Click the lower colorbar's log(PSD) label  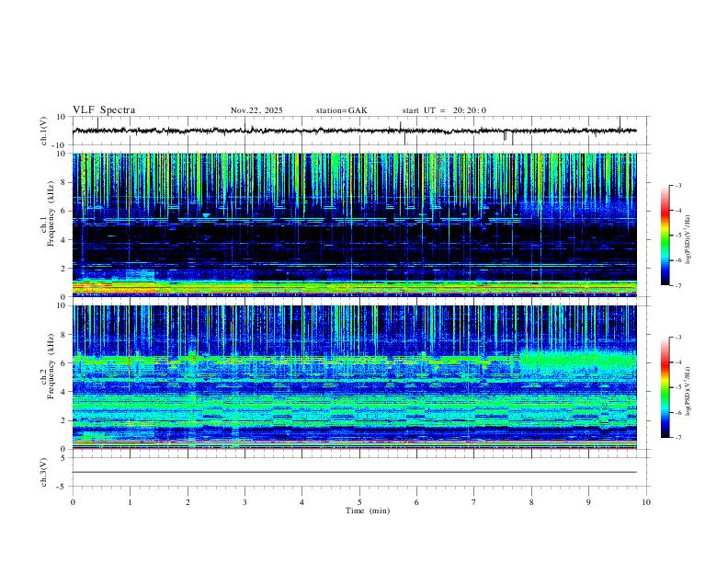coord(688,392)
